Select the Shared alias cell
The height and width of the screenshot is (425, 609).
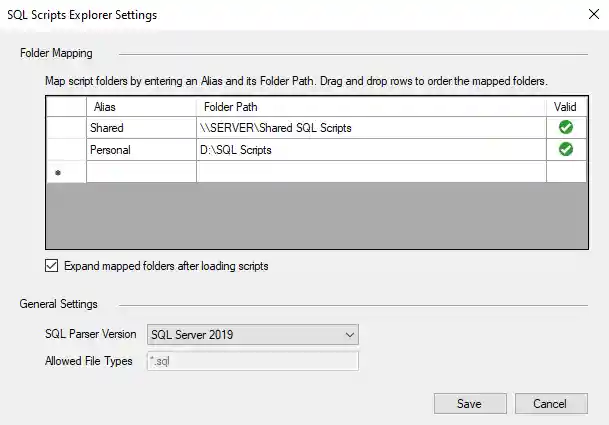coord(141,128)
